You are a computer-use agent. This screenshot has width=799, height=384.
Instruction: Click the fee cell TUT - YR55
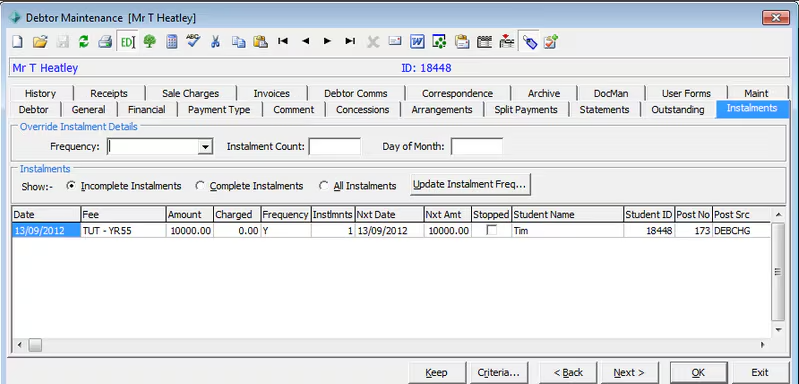click(123, 231)
